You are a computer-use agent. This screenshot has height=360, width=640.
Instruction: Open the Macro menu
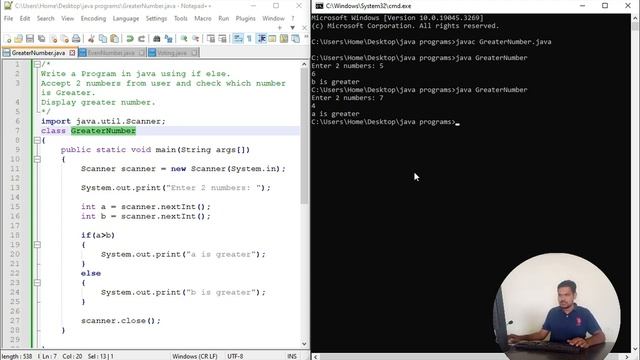point(203,18)
